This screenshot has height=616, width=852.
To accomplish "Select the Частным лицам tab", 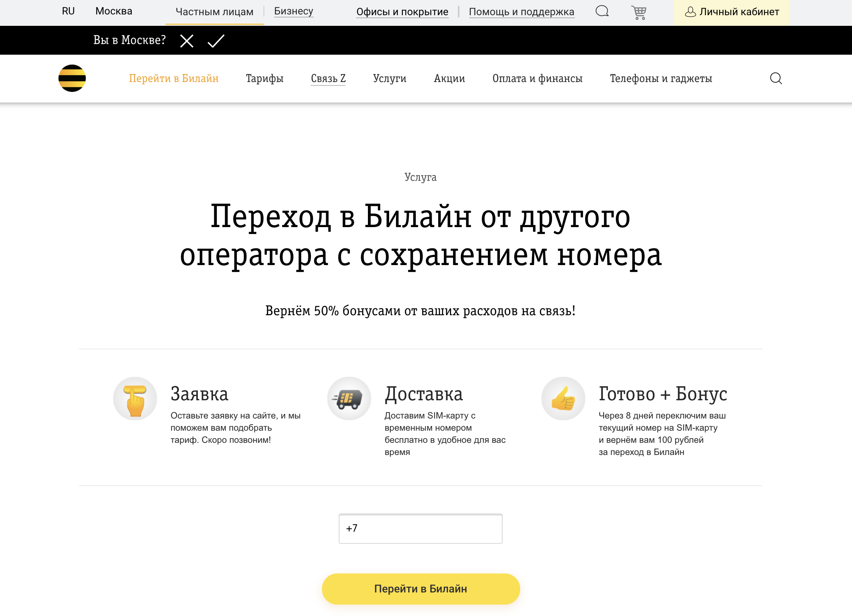I will click(215, 11).
